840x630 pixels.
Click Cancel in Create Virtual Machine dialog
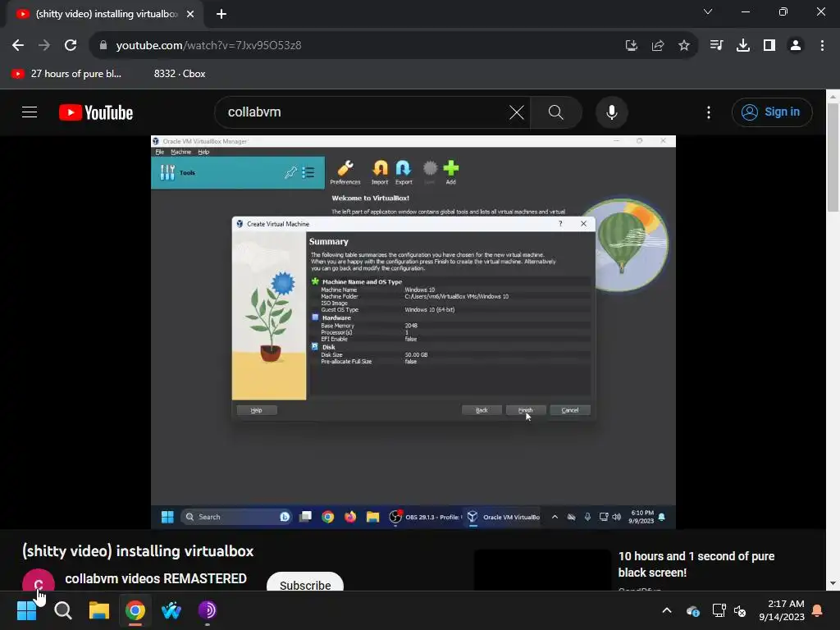click(570, 410)
